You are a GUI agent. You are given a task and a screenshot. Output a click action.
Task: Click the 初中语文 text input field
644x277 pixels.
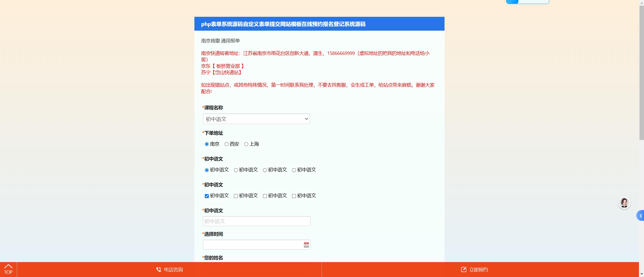pos(256,221)
